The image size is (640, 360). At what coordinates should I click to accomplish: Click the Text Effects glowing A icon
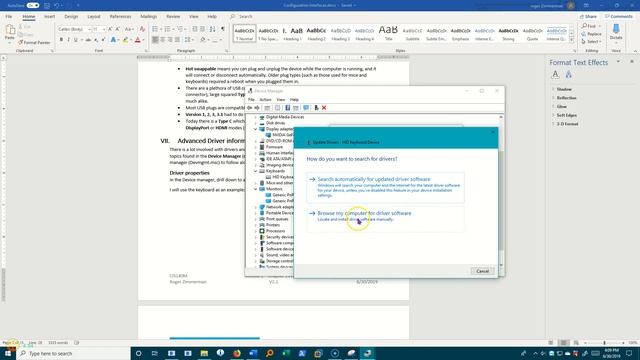pyautogui.click(x=113, y=40)
